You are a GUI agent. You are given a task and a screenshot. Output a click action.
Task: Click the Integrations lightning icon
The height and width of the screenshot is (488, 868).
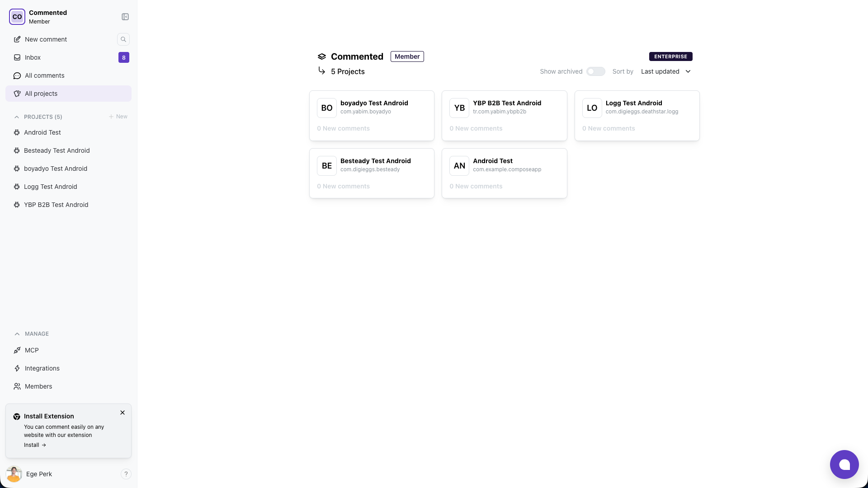tap(17, 368)
